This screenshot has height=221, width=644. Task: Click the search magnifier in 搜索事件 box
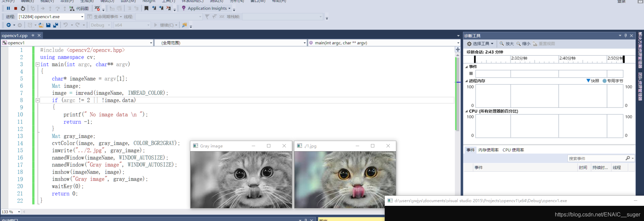(x=628, y=158)
